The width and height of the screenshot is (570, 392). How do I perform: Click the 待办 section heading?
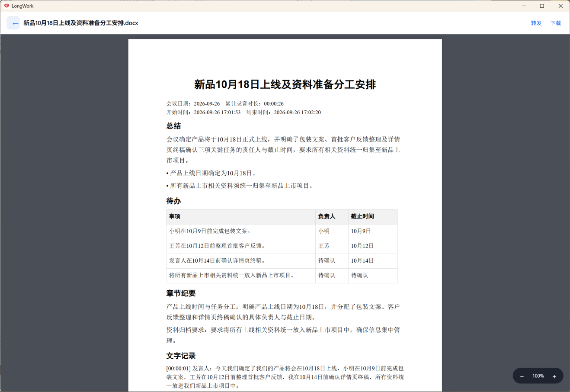click(x=174, y=201)
